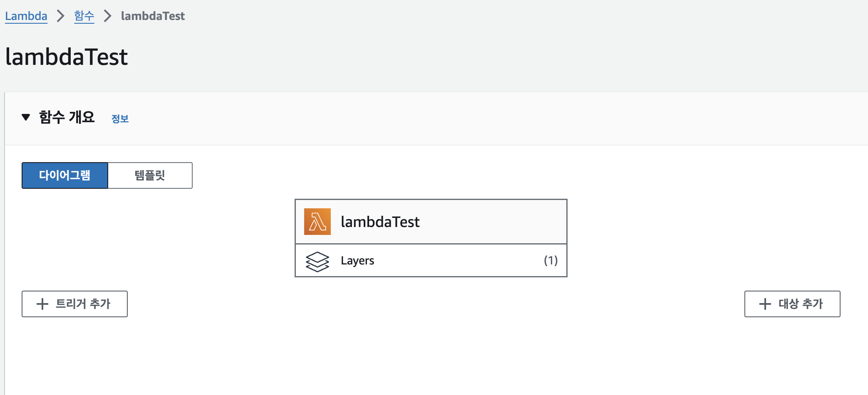The width and height of the screenshot is (868, 395).
Task: Click the 대상 추가 button
Action: (792, 304)
